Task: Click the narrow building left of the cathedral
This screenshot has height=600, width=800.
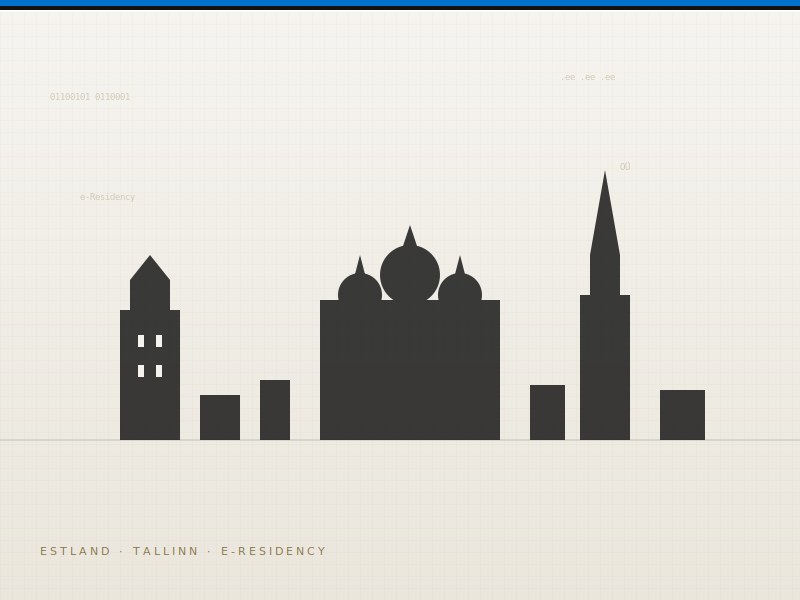Action: 275,410
